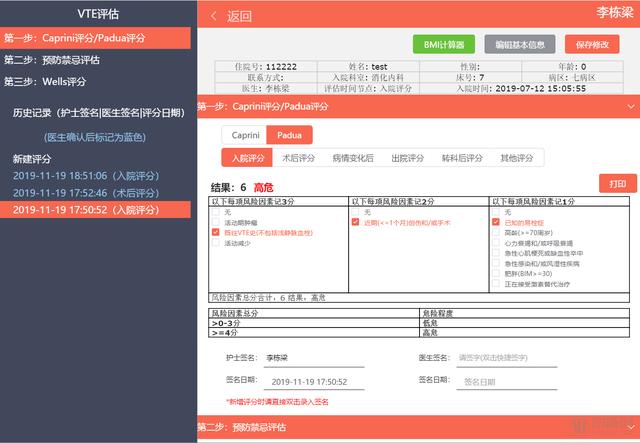Open the BMI计算器 tool

(x=444, y=45)
